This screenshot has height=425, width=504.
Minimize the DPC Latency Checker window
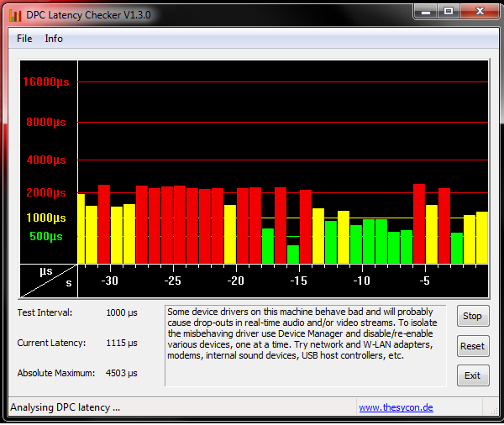pyautogui.click(x=426, y=12)
